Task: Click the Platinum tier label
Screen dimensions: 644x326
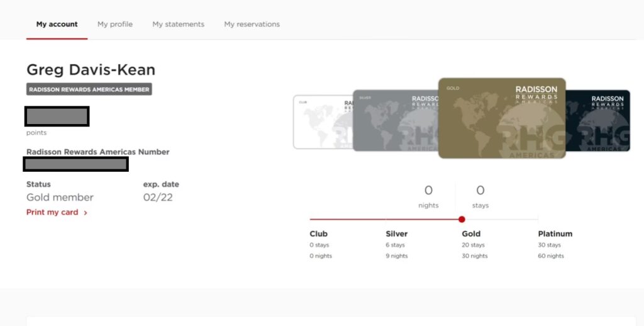Action: click(x=555, y=234)
